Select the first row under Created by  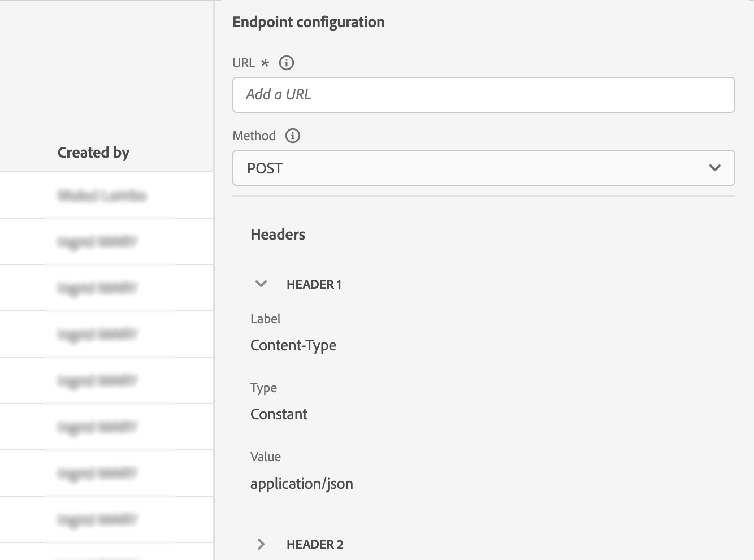pos(102,196)
